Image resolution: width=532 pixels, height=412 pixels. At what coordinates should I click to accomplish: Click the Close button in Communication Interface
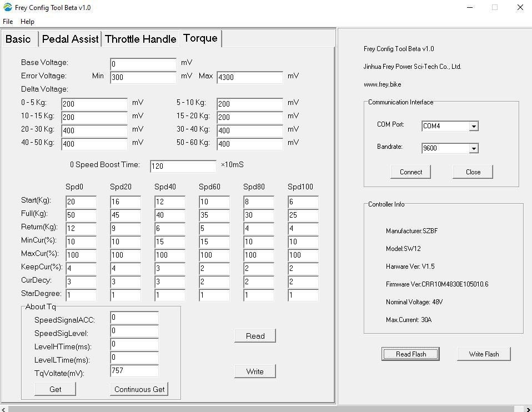pos(473,172)
